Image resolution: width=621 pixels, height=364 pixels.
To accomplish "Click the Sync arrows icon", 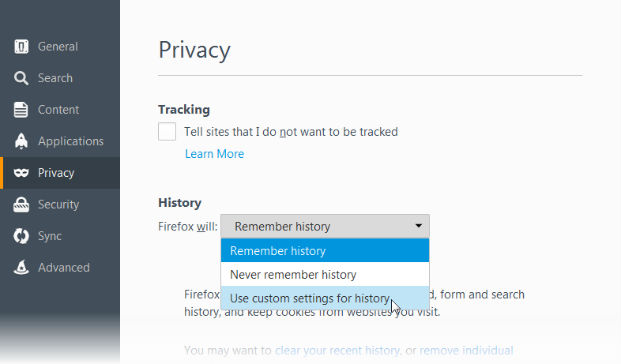I will point(21,236).
